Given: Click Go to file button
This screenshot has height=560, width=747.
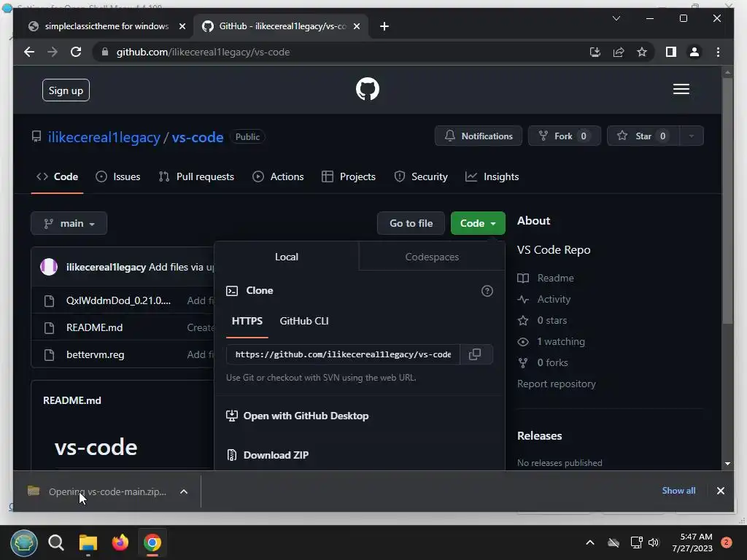Looking at the screenshot, I should point(411,223).
